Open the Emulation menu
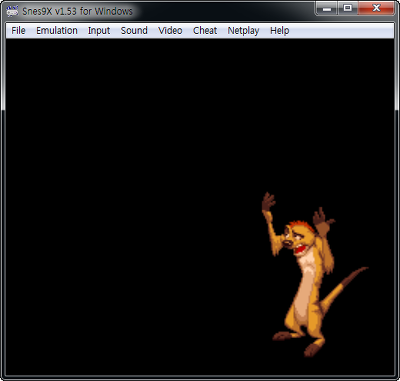400x381 pixels. tap(57, 31)
